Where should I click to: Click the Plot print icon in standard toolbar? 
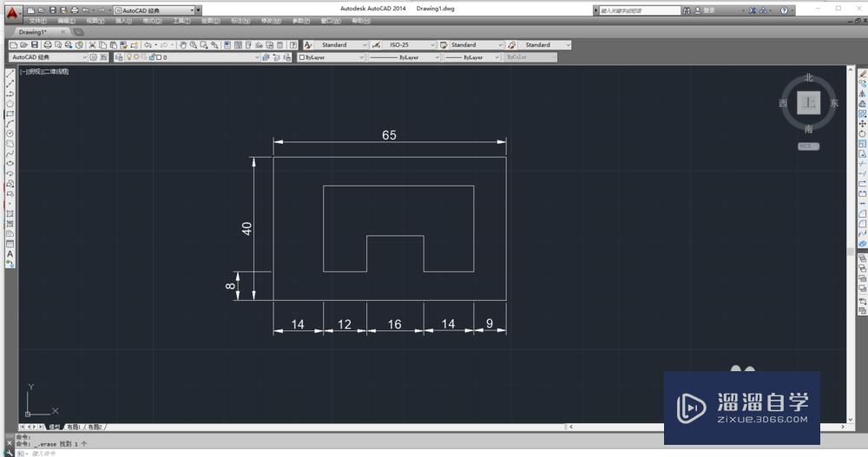coord(48,45)
